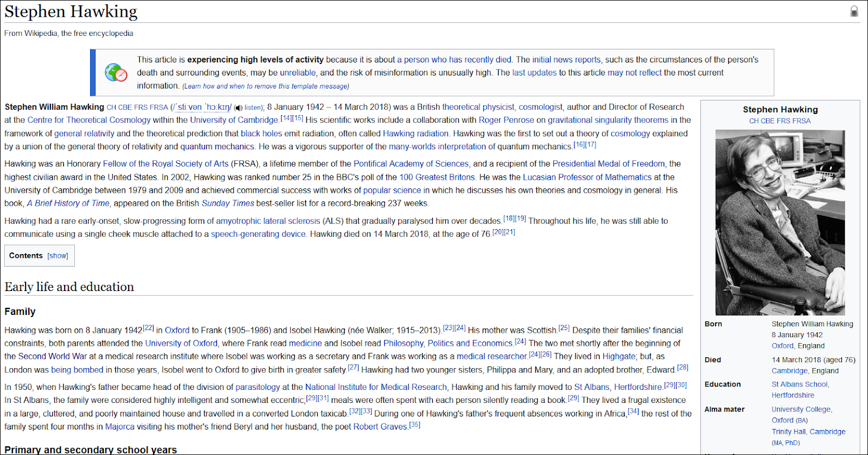Expand the Contents table with show
868x455 pixels.
[x=58, y=256]
